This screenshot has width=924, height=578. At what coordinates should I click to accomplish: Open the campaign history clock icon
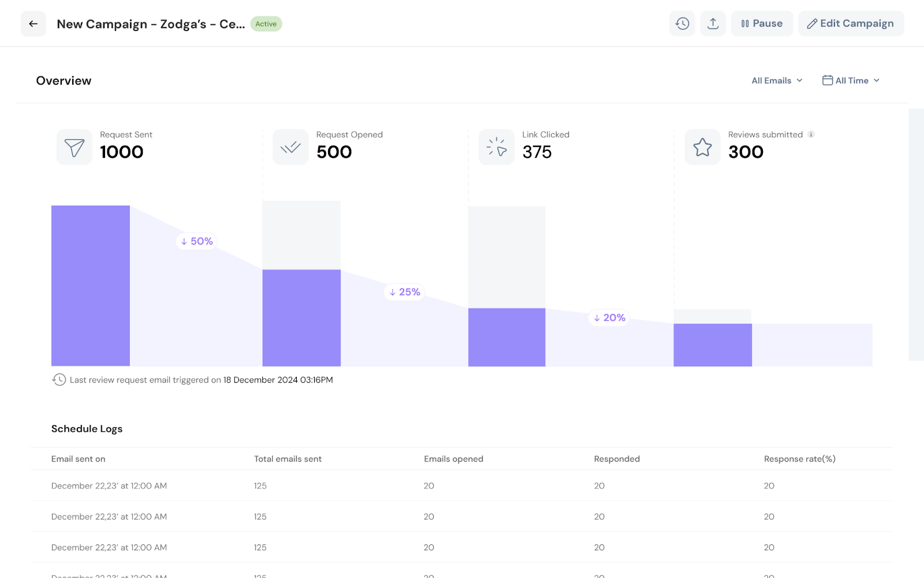click(682, 24)
